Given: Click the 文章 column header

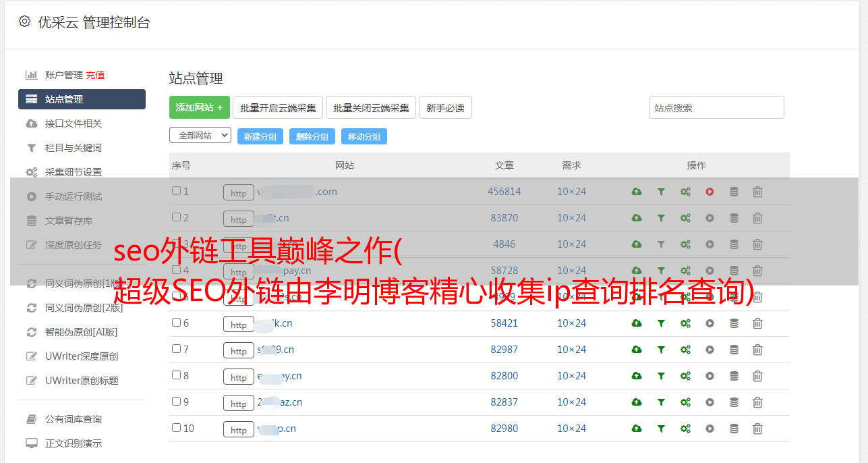Looking at the screenshot, I should (504, 165).
